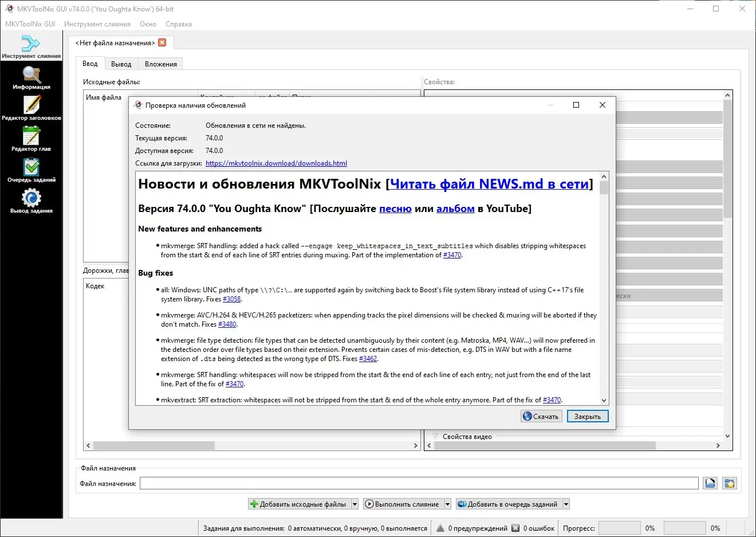Viewport: 756px width, 537px height.
Task: Click the Добавить исходные файлы button
Action: pos(298,504)
